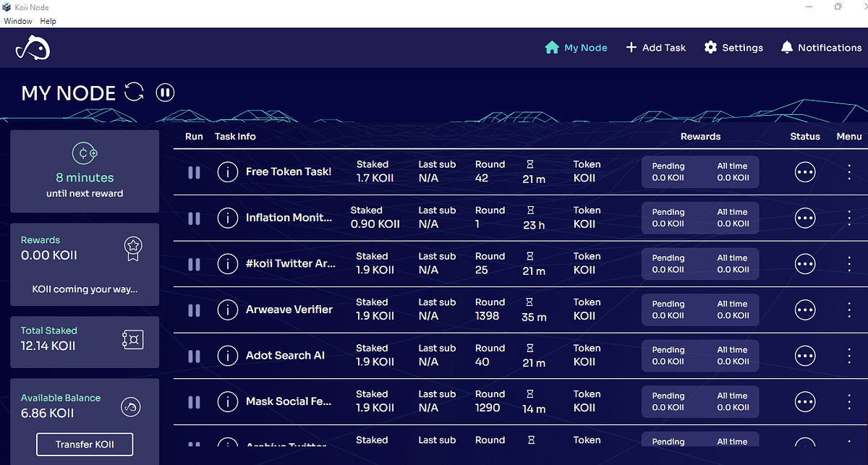Check Arweave Verifier status icon
868x465 pixels.
pos(805,310)
